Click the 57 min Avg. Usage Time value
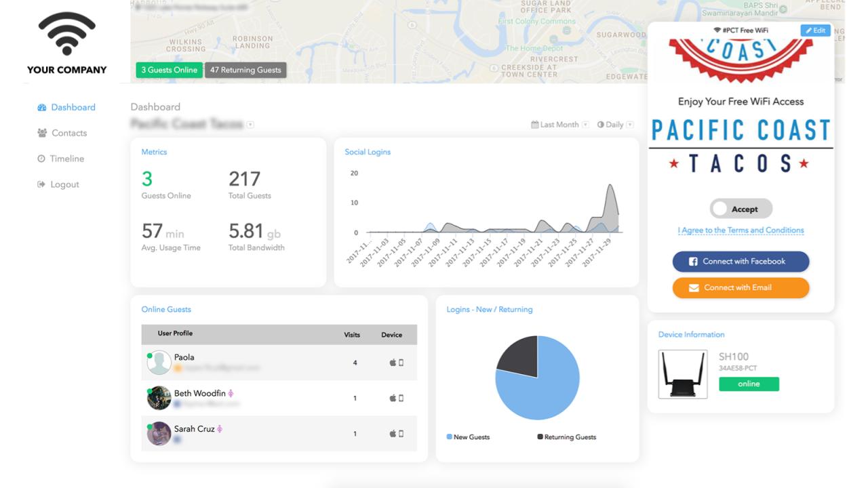 point(163,231)
